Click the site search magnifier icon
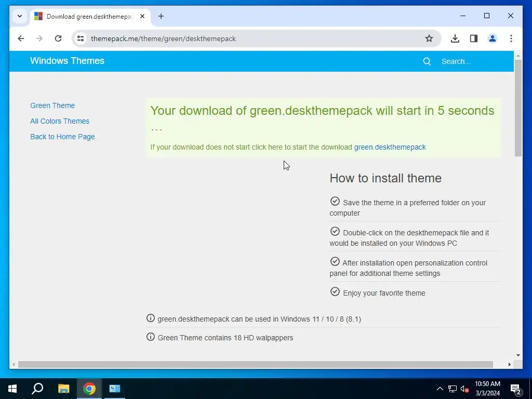Screen dimensions: 532x399 (x=427, y=61)
